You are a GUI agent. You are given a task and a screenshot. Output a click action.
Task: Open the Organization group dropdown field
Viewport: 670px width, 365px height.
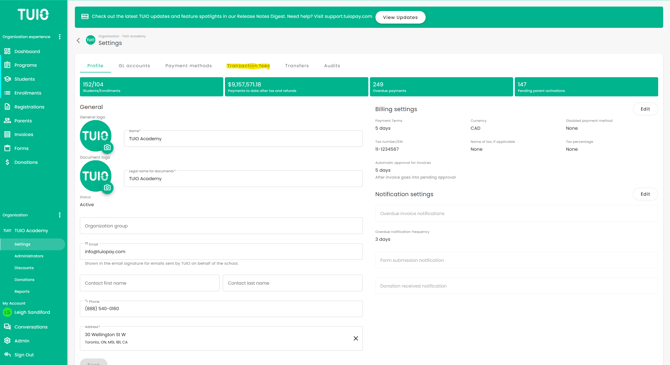[221, 226]
